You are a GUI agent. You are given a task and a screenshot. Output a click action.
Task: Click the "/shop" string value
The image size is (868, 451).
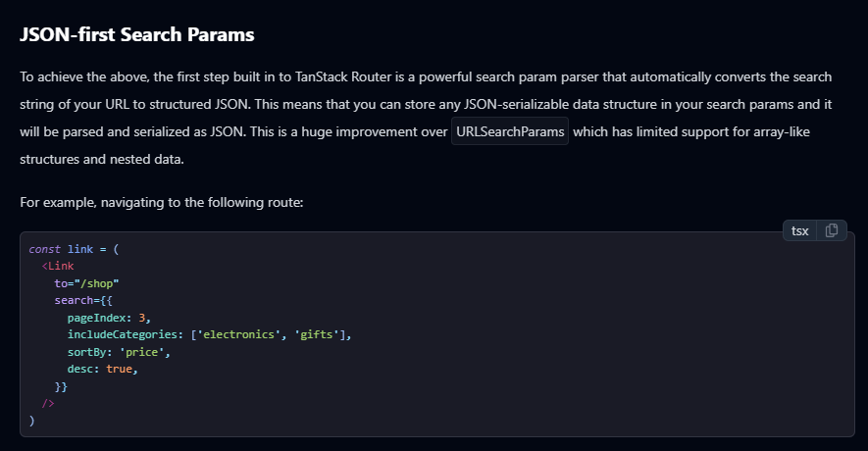100,283
